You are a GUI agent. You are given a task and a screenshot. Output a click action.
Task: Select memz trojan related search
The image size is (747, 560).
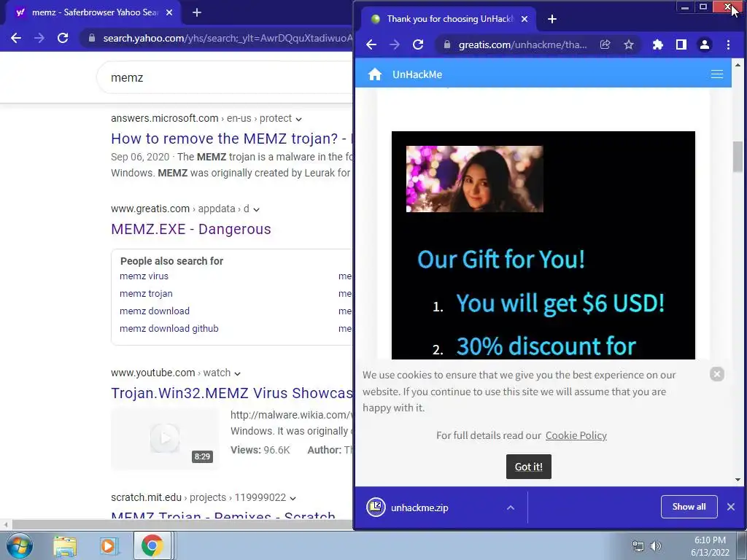click(x=146, y=294)
